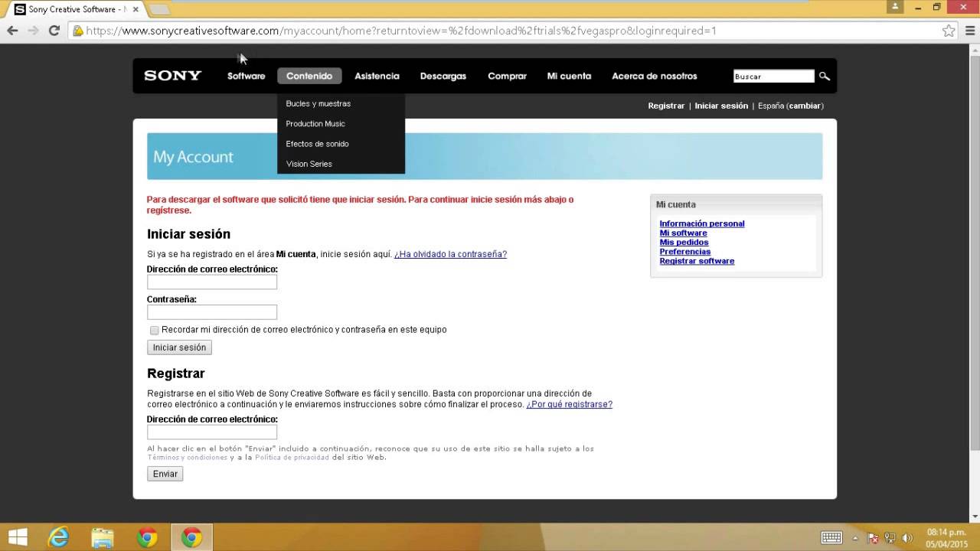Open Preferencias sidebar link

[685, 251]
